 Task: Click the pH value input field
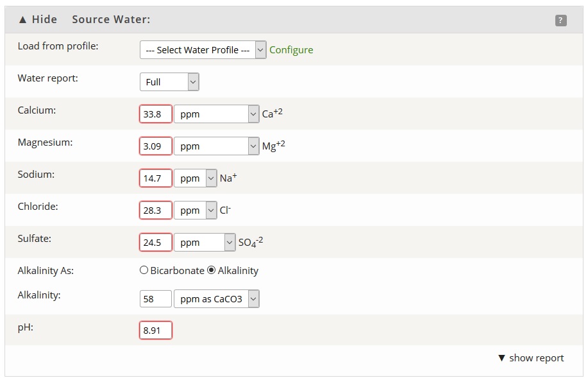(x=156, y=331)
